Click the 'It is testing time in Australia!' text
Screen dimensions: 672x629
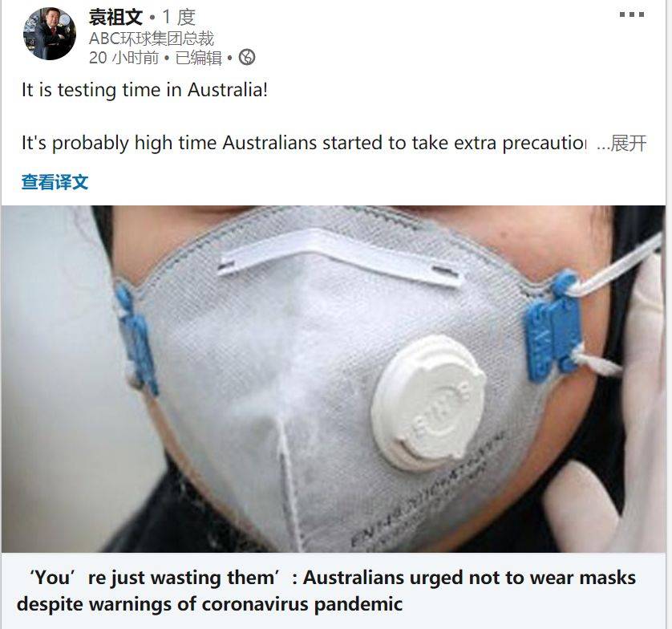(145, 90)
